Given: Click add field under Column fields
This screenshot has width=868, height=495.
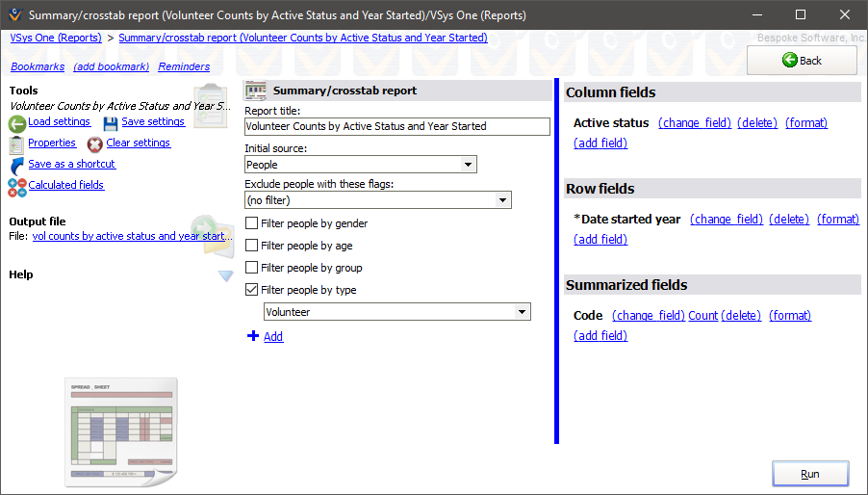Looking at the screenshot, I should pyautogui.click(x=600, y=143).
